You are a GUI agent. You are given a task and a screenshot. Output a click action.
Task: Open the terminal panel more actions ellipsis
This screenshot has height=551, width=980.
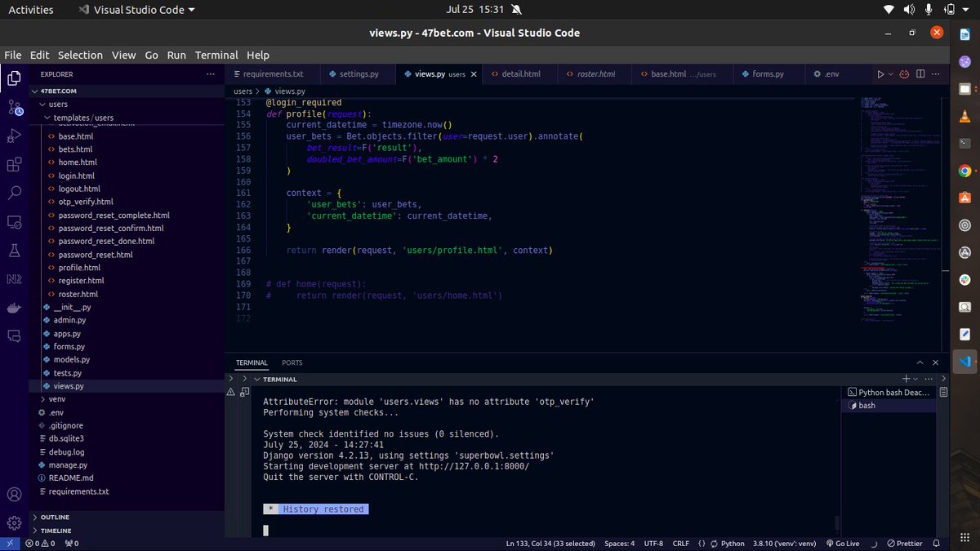927,379
